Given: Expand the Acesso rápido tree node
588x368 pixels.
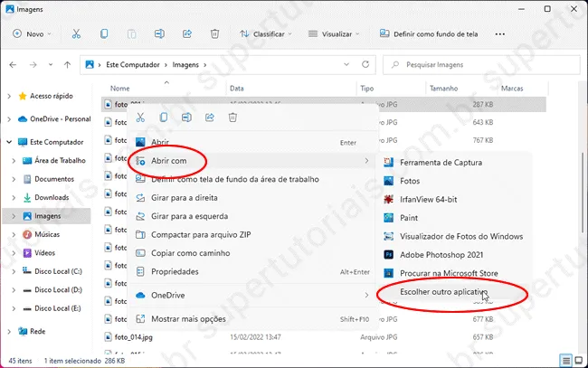Looking at the screenshot, I should (9, 97).
